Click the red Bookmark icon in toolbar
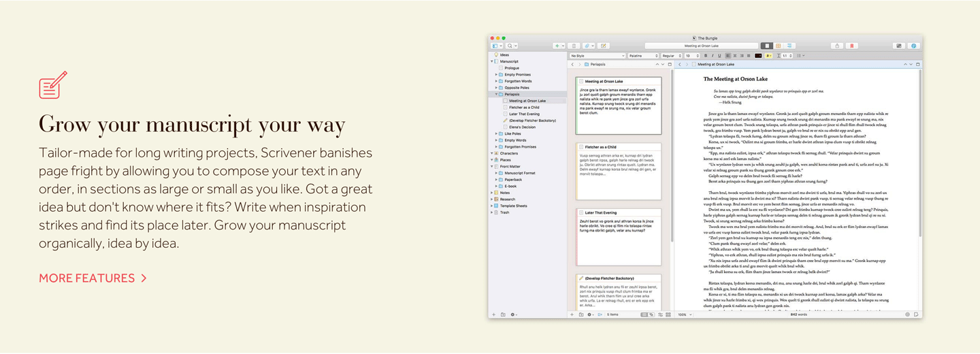This screenshot has width=980, height=354. coord(851,46)
